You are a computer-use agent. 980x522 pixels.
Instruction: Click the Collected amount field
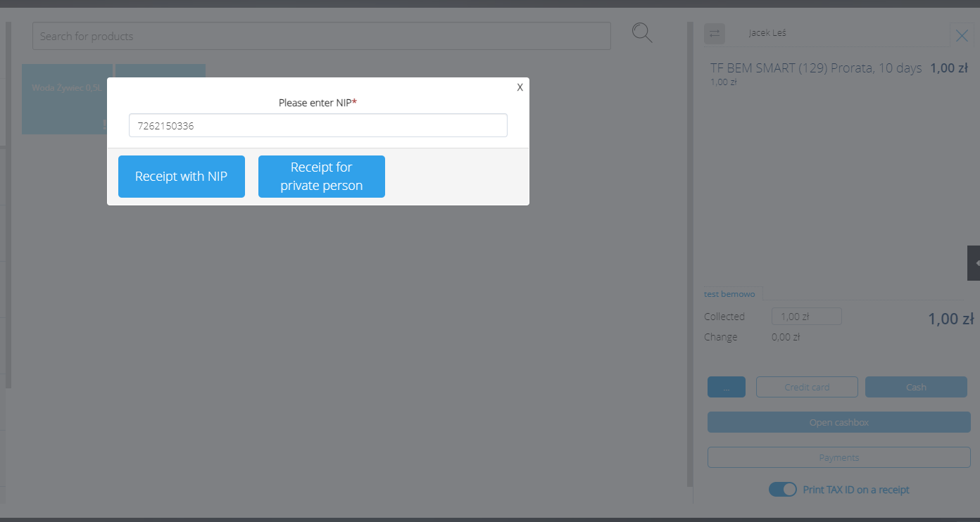click(806, 317)
